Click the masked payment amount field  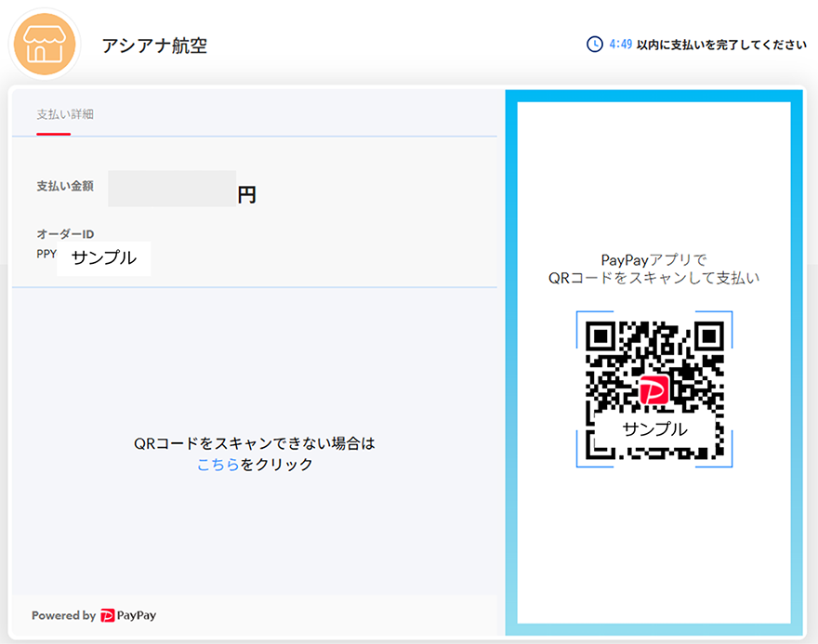[x=172, y=189]
